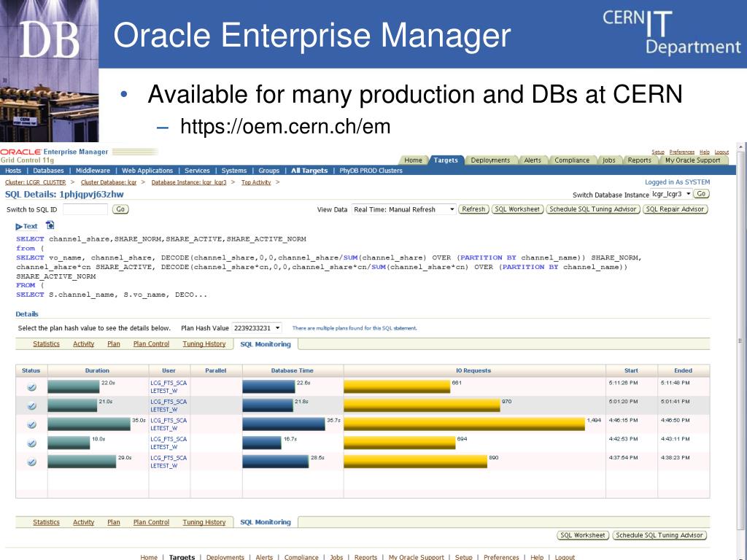Click the document icon beside the Text label

click(50, 225)
